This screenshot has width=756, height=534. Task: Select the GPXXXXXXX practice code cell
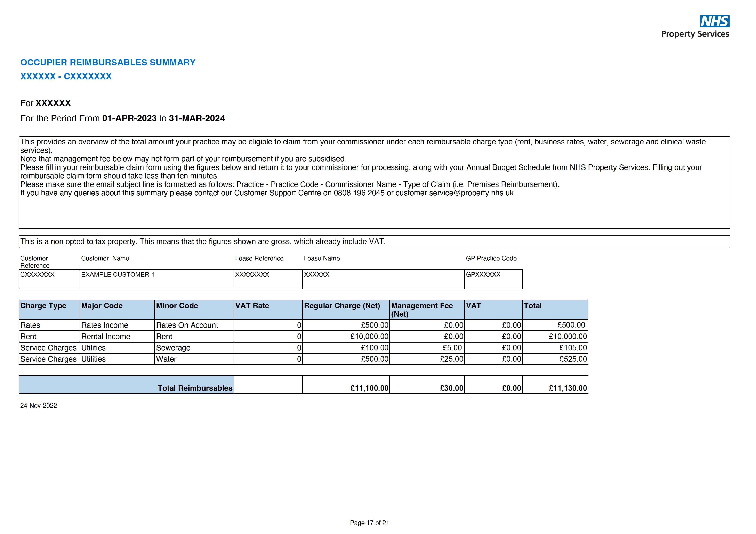pos(483,274)
